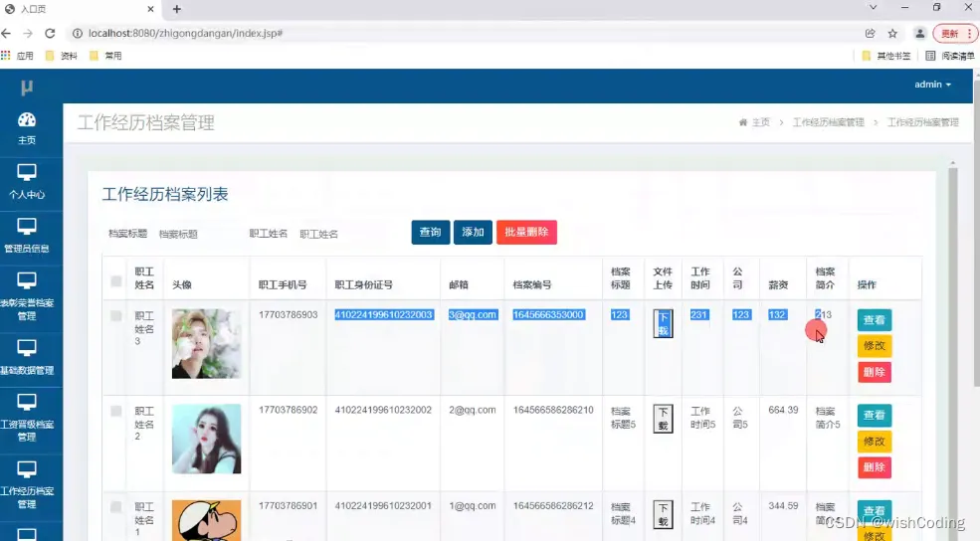Open the avatar photo of 职工姓名3
Screen dimensions: 980x541
coord(206,343)
